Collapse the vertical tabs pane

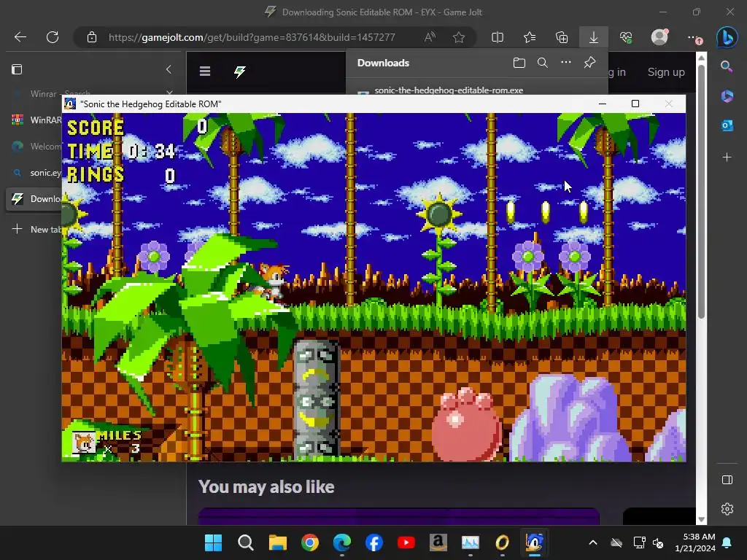[169, 69]
